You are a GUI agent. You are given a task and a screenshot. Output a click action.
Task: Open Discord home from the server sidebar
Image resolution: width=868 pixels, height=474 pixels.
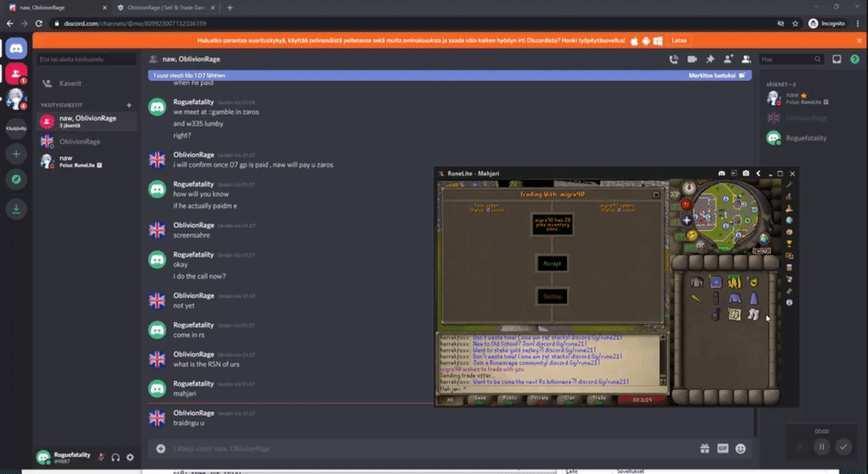pyautogui.click(x=16, y=49)
